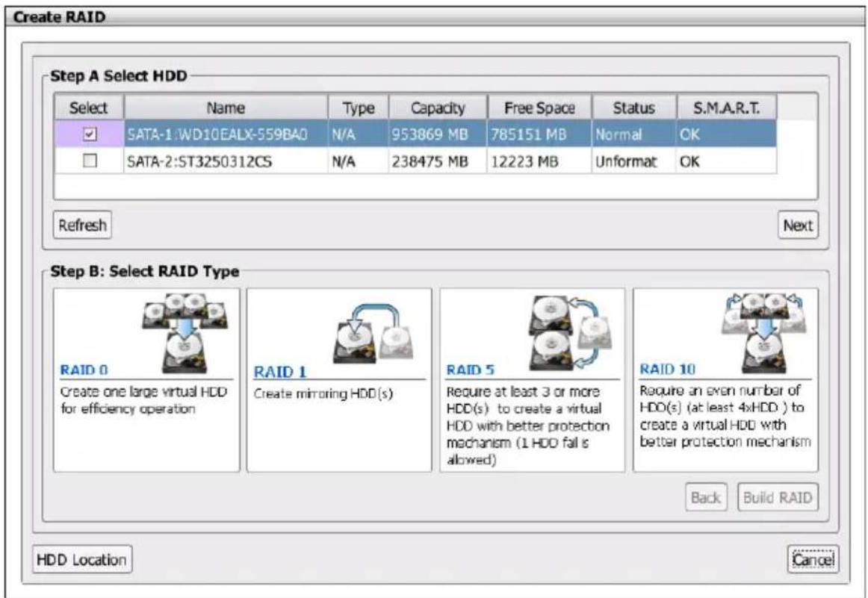Check the SATA-2 ST3250312CS select checkbox
This screenshot has height=598, width=868.
[89, 161]
